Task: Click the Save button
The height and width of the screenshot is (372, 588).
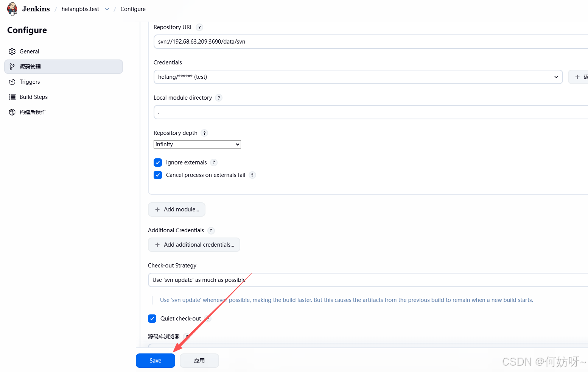Action: (156, 361)
